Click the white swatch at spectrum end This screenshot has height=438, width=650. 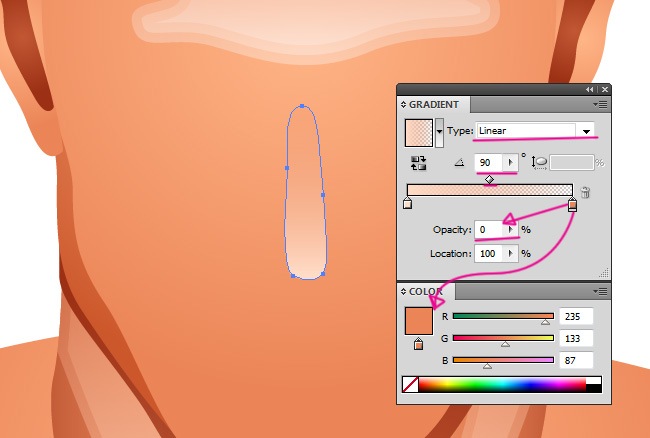594,380
